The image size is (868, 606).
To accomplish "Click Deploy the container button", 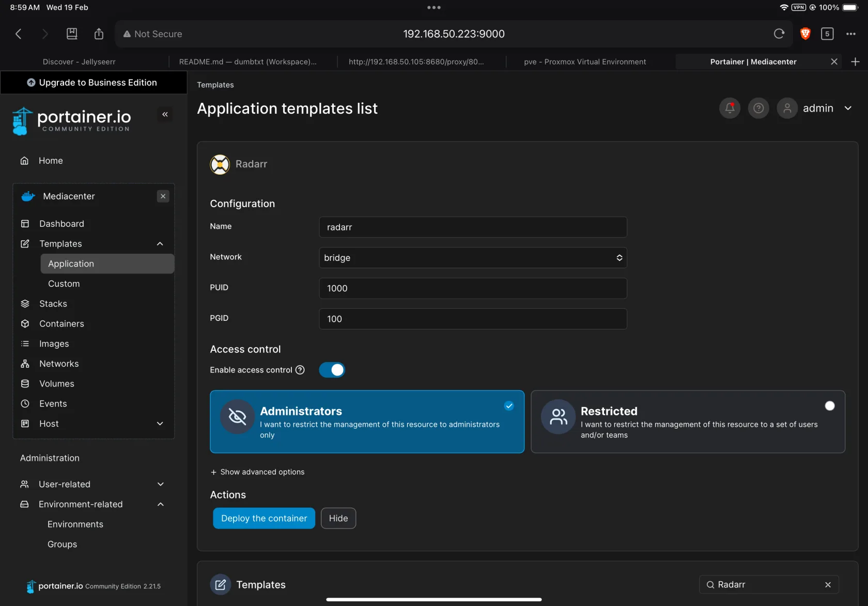I will pos(264,518).
